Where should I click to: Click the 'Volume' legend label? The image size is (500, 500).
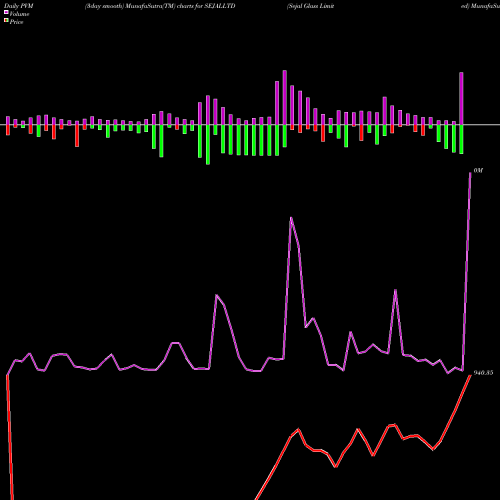click(19, 14)
